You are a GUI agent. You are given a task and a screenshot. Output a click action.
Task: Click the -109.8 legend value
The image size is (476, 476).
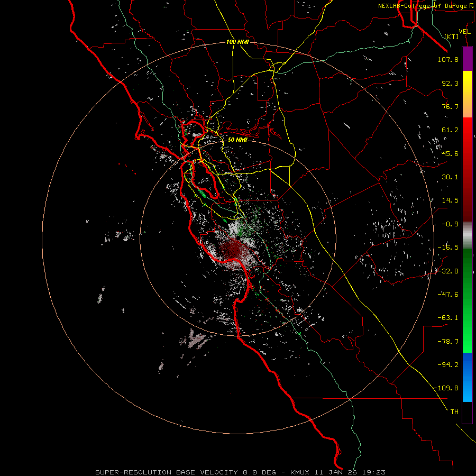point(446,388)
